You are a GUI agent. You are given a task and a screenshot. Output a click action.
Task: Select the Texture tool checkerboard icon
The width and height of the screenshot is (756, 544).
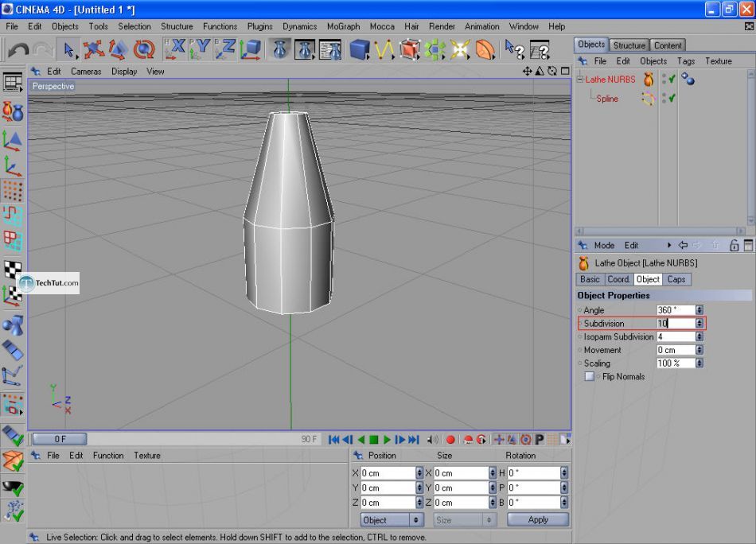coord(13,269)
